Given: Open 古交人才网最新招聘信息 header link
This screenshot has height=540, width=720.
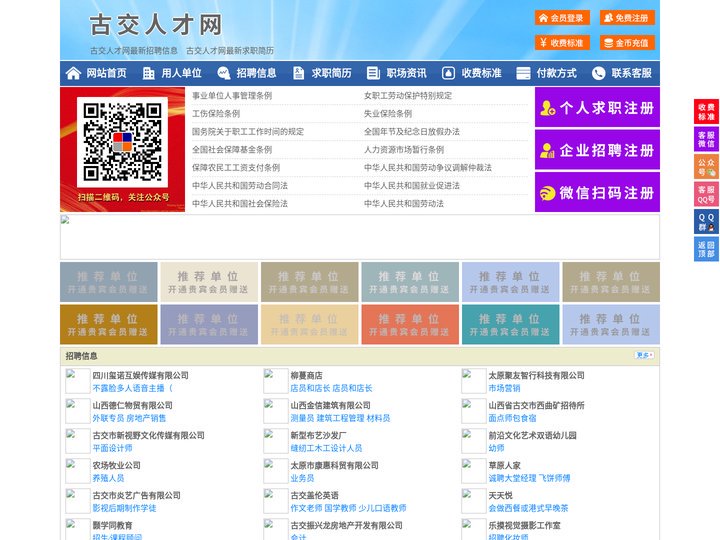Looking at the screenshot, I should (134, 51).
